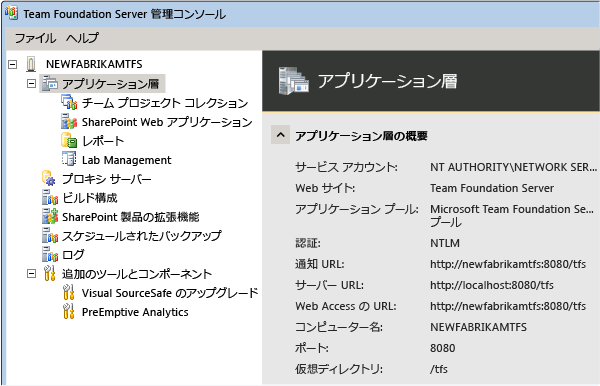
Task: Click the 通知 URL value http://newfabrikamtfs:8080/tfs
Action: pyautogui.click(x=508, y=264)
